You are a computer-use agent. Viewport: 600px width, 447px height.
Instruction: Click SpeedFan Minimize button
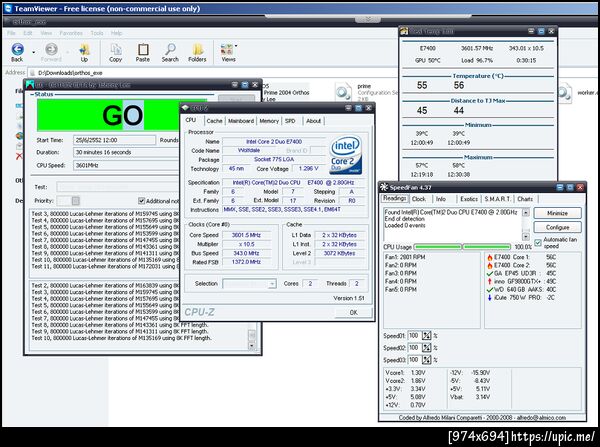tap(558, 213)
